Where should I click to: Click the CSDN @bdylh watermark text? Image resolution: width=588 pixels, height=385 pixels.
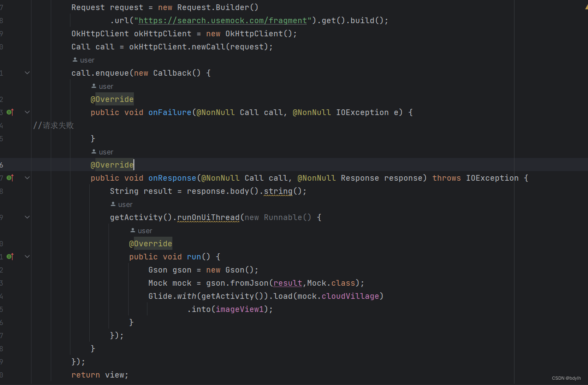[x=567, y=378]
